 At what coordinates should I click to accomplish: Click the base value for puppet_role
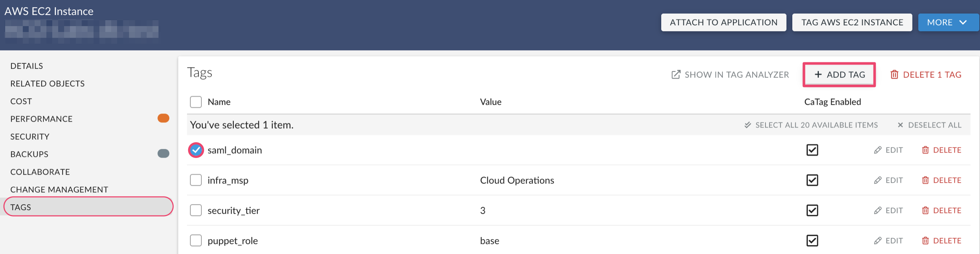coord(490,241)
